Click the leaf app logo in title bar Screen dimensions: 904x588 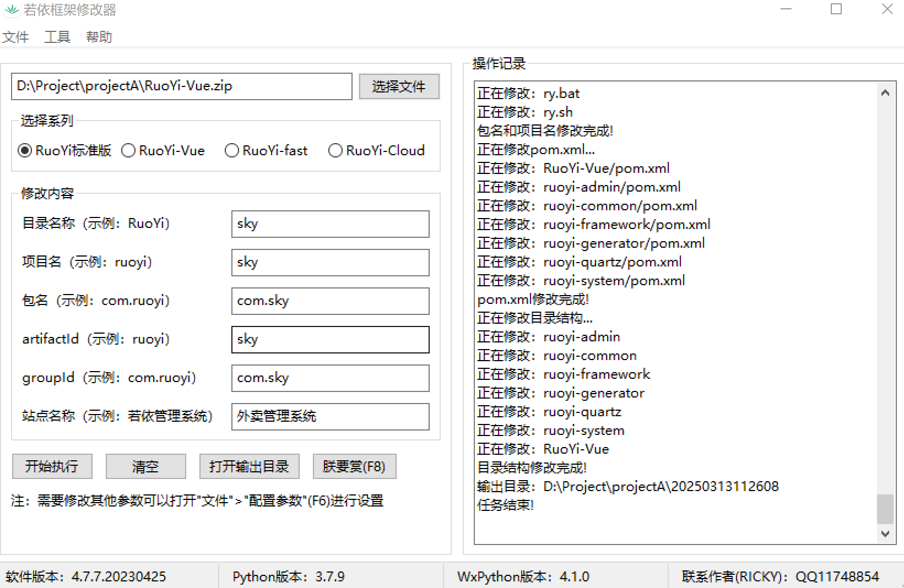click(11, 10)
